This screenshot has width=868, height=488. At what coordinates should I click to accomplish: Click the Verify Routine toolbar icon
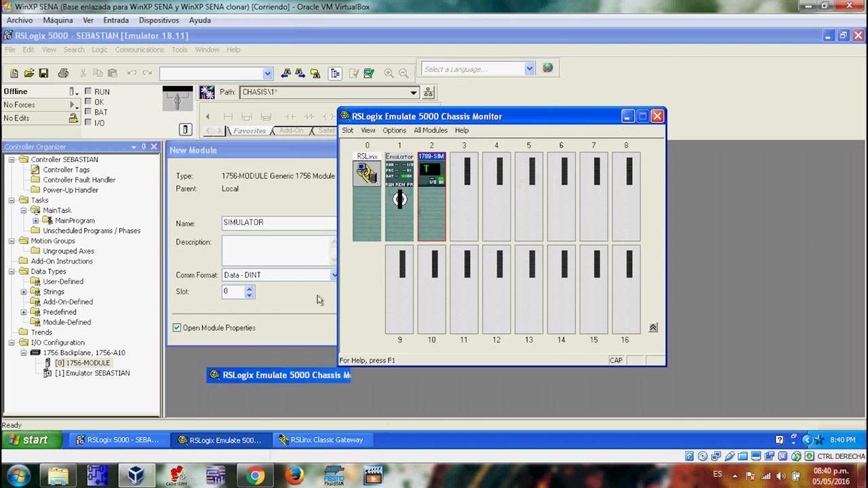click(354, 73)
